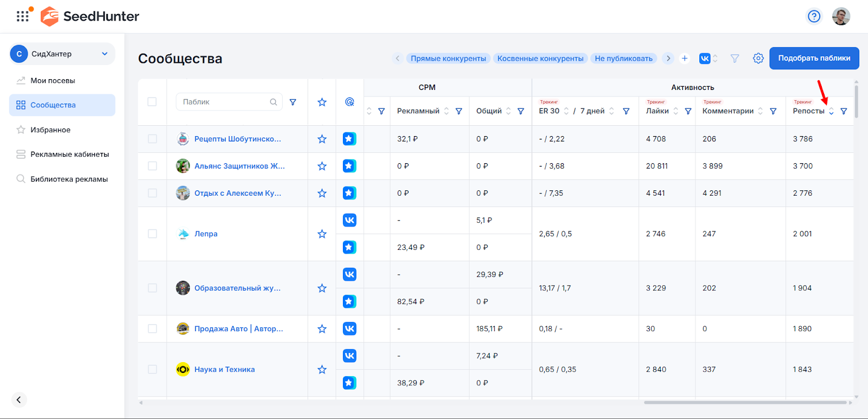Tick checkbox for Рецепты Шобутинско row
Viewport: 868px width, 419px height.
(152, 139)
